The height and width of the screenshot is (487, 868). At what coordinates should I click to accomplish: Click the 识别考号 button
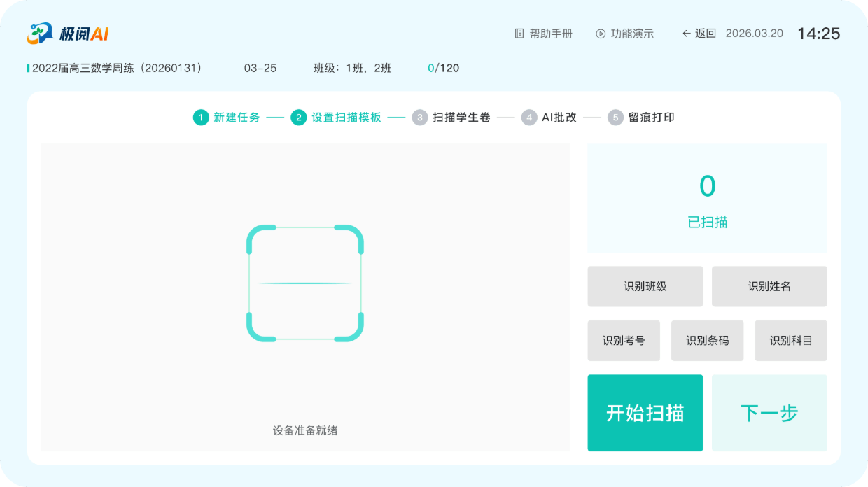(624, 341)
